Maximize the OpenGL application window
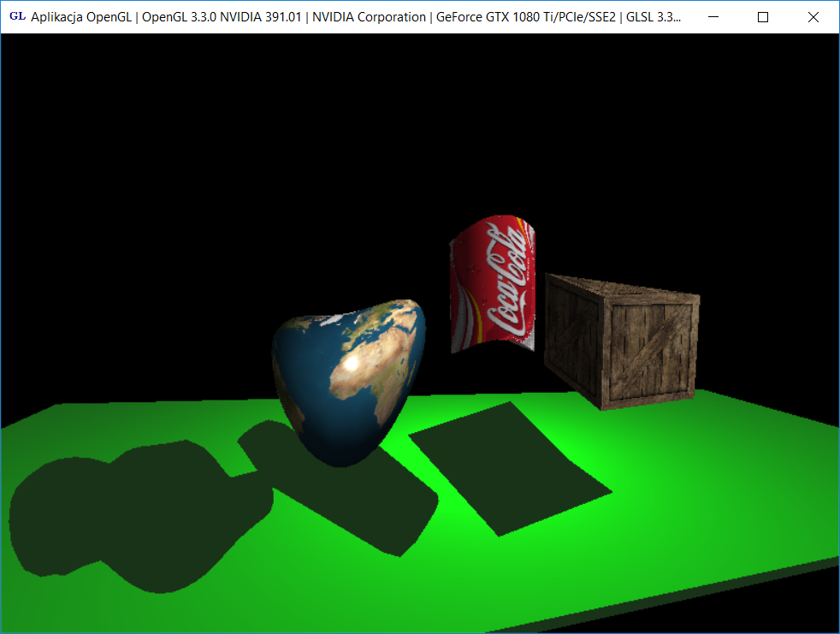 pos(763,17)
